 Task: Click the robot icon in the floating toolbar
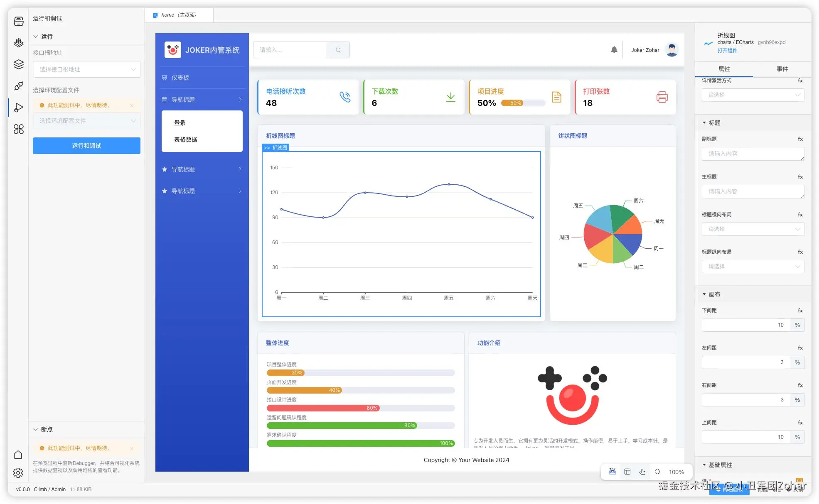point(612,472)
